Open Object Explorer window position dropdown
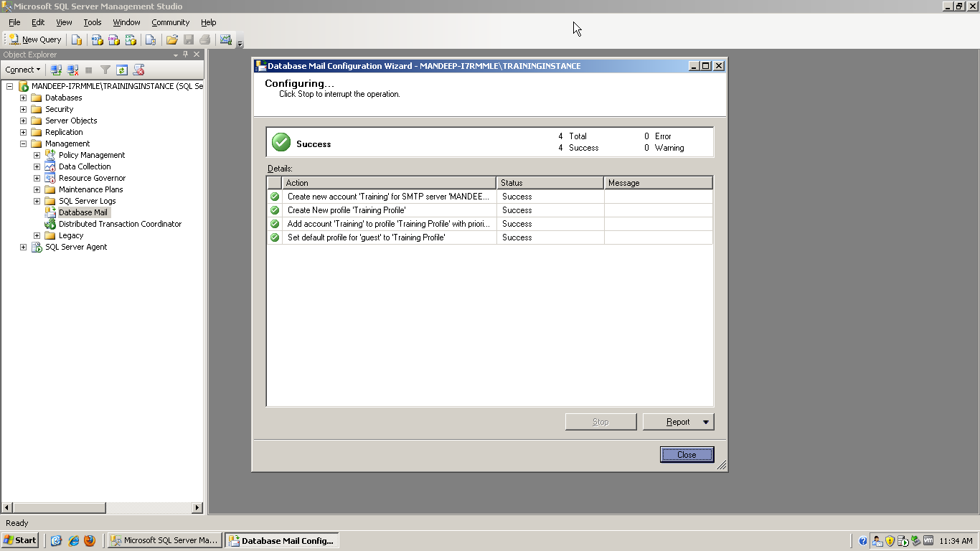The width and height of the screenshot is (980, 551). [x=176, y=55]
